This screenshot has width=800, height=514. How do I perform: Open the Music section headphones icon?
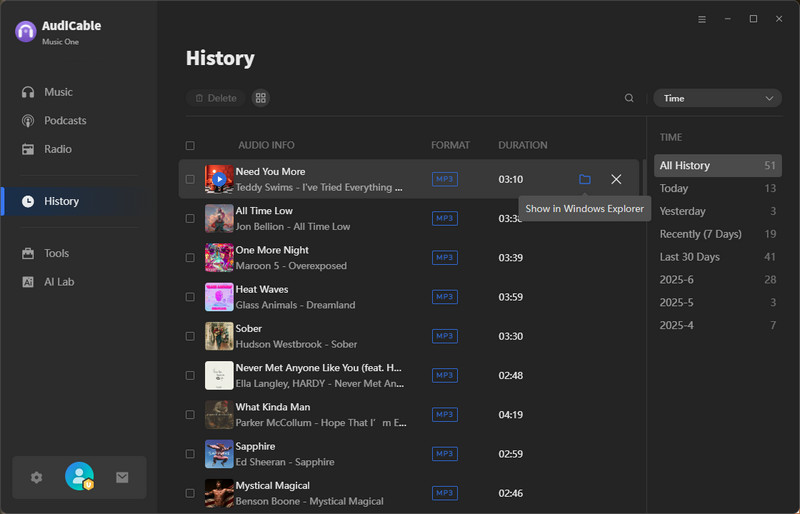click(x=28, y=92)
